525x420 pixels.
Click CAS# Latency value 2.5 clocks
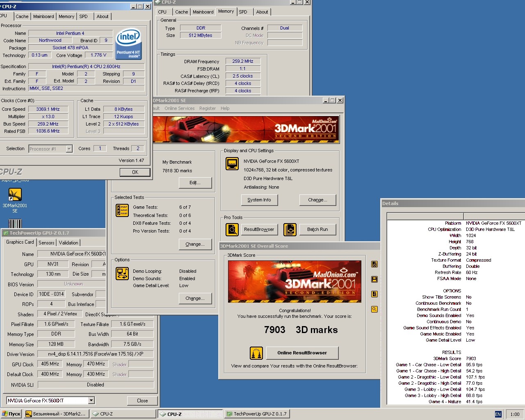point(243,76)
